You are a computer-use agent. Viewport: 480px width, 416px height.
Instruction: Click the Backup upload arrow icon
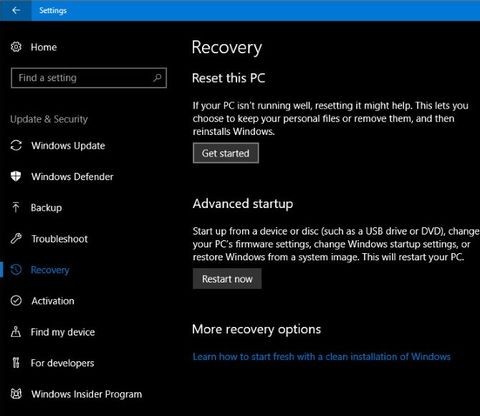point(16,207)
